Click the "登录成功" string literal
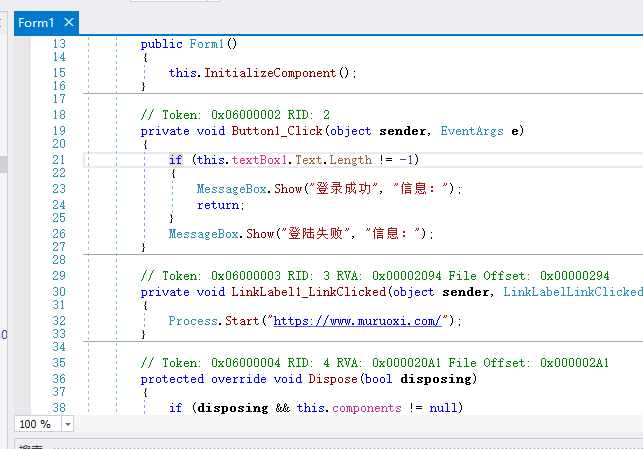The image size is (643, 449). click(344, 189)
